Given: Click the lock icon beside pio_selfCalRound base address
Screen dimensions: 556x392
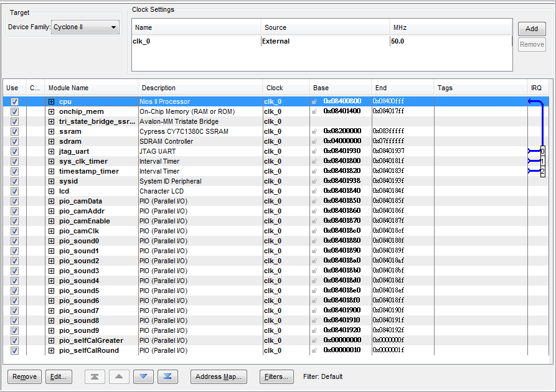Looking at the screenshot, I should pyautogui.click(x=314, y=350).
